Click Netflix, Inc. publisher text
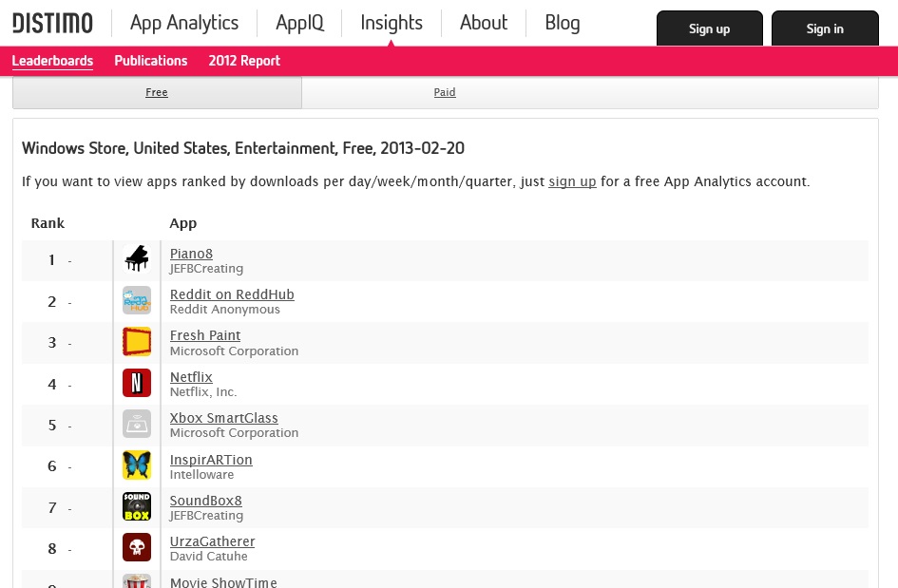898x588 pixels. tap(203, 392)
